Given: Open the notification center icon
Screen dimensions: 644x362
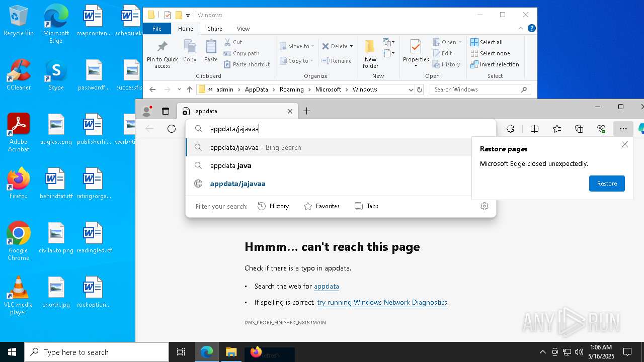Looking at the screenshot, I should click(x=627, y=352).
